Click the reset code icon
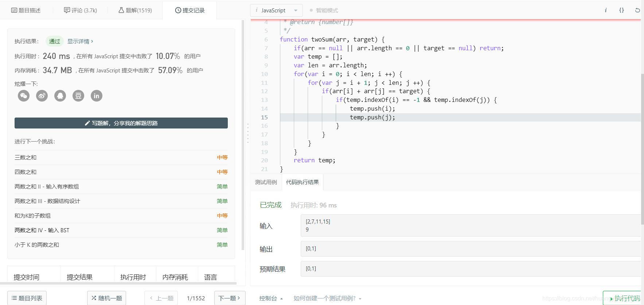The width and height of the screenshot is (644, 305). (x=637, y=10)
